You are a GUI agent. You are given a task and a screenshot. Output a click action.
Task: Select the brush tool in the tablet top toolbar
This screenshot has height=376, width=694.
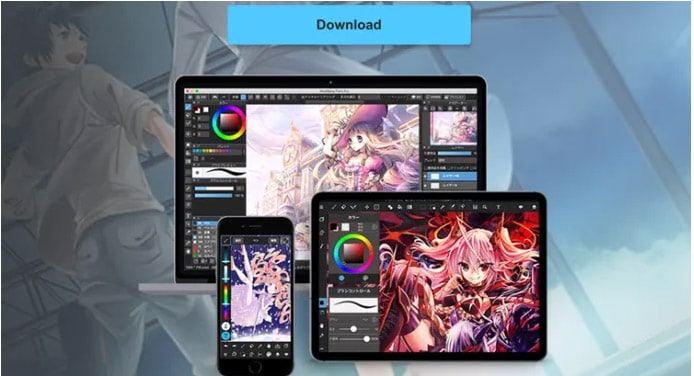tap(333, 207)
